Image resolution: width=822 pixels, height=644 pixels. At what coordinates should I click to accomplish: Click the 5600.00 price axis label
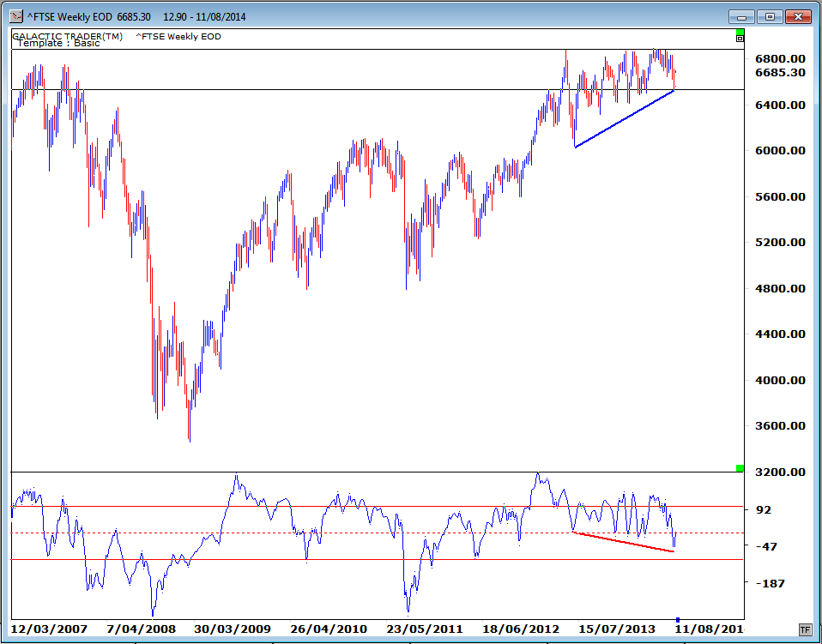click(780, 196)
